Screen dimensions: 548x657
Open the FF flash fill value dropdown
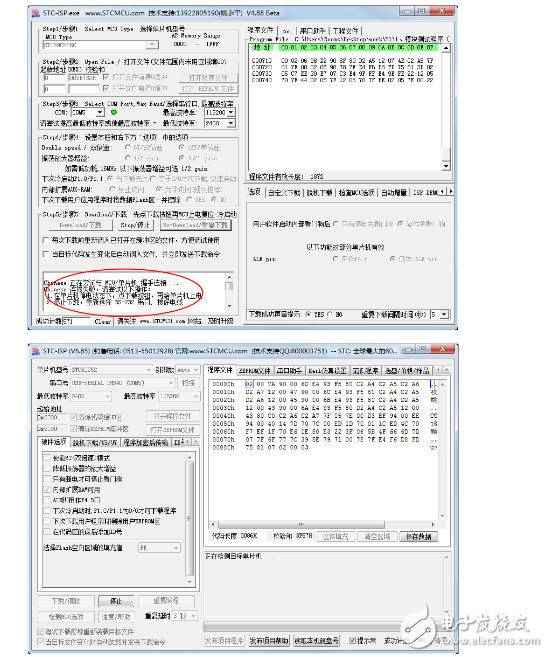pyautogui.click(x=176, y=548)
